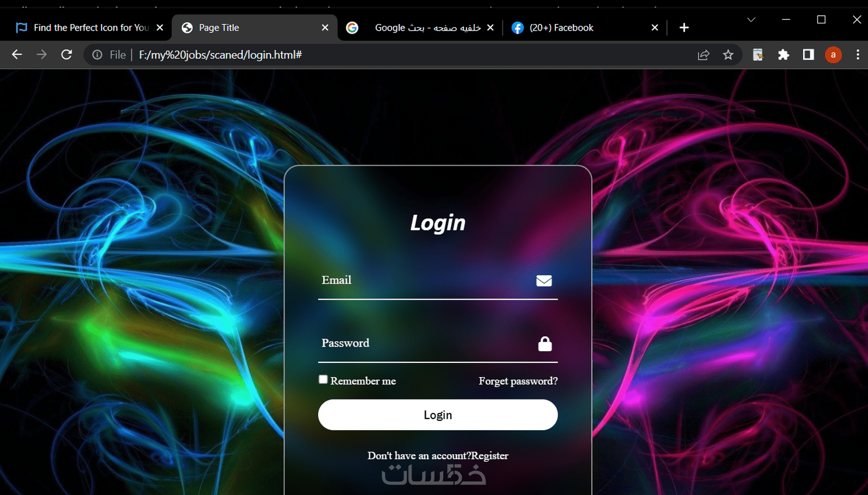The image size is (868, 495).
Task: Click the share icon in the toolbar
Action: (x=704, y=55)
